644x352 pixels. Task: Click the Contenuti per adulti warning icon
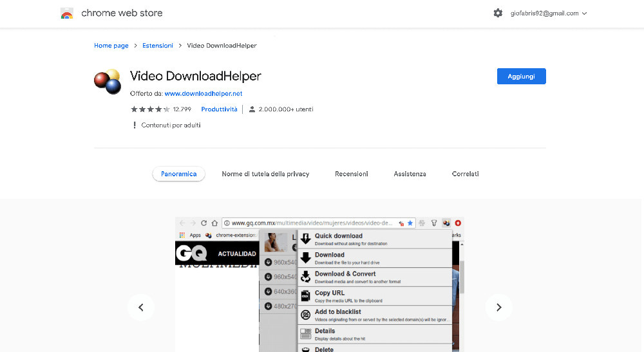(x=135, y=125)
